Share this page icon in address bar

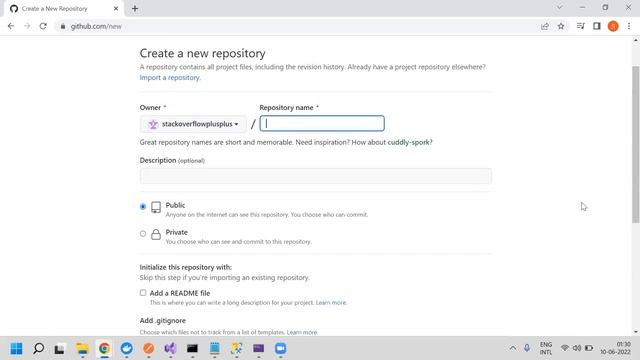coord(544,26)
